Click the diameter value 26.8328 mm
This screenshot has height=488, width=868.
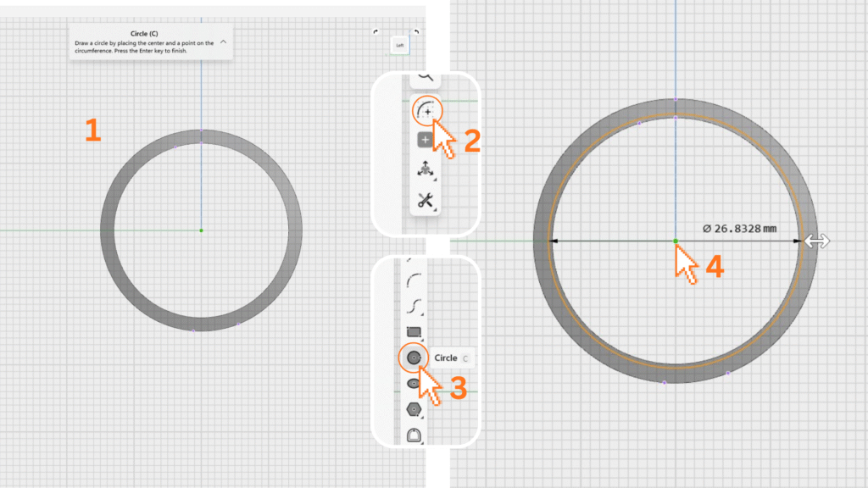point(739,228)
